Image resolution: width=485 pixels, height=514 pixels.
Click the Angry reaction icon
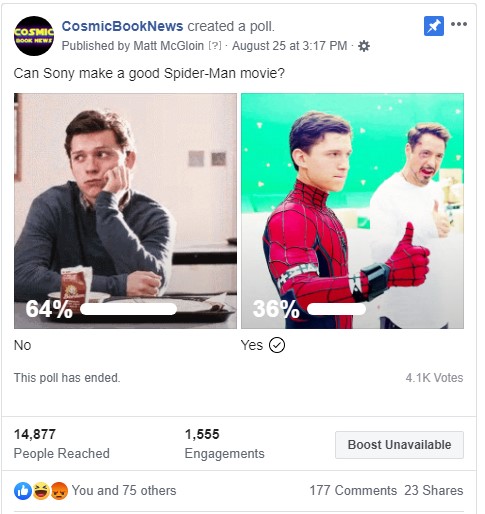[59, 491]
